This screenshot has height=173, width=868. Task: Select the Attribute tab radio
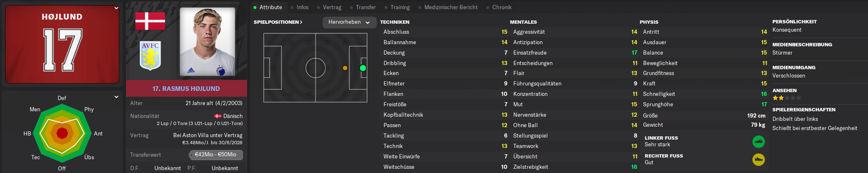(255, 8)
